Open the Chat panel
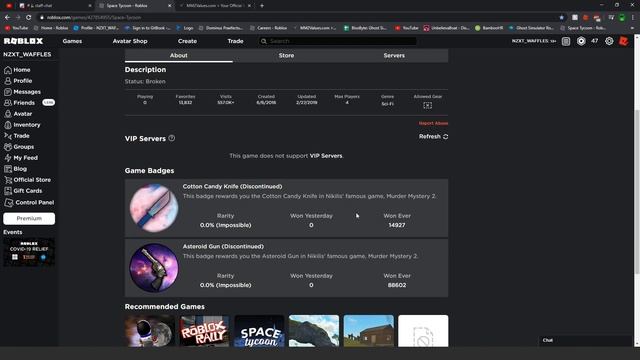Image resolution: width=640 pixels, height=360 pixels. click(586, 340)
